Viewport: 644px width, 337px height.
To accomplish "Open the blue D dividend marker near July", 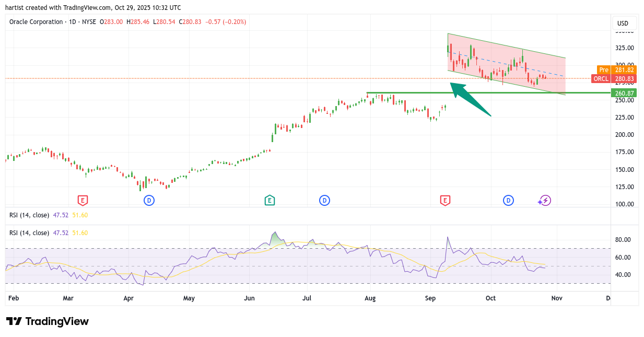I will (x=324, y=200).
